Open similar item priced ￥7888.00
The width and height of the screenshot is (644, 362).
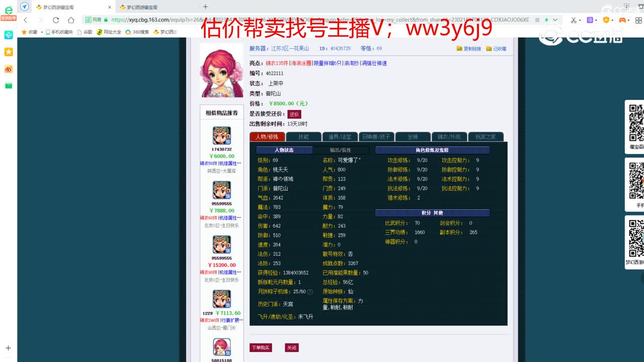221,211
